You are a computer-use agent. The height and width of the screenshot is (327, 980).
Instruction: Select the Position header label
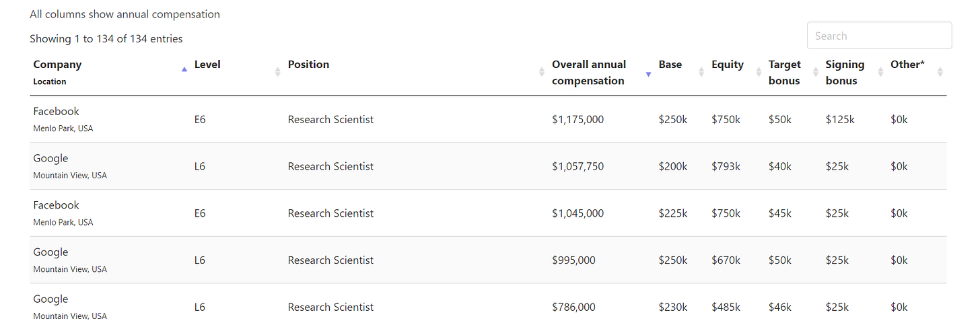coord(308,65)
